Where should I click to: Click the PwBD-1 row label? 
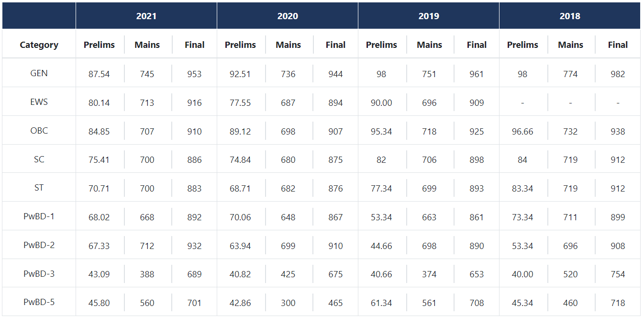(x=39, y=216)
